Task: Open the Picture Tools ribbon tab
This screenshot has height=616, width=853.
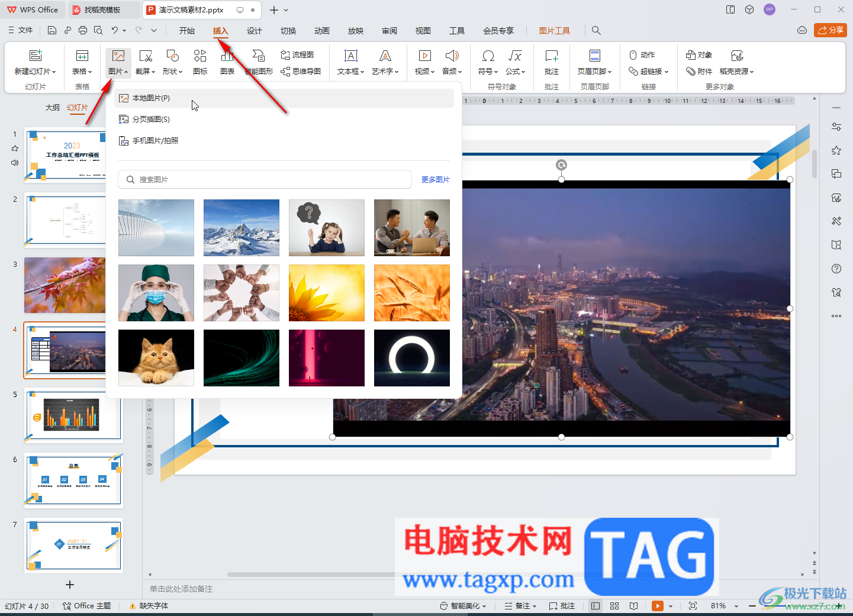Action: pos(555,31)
